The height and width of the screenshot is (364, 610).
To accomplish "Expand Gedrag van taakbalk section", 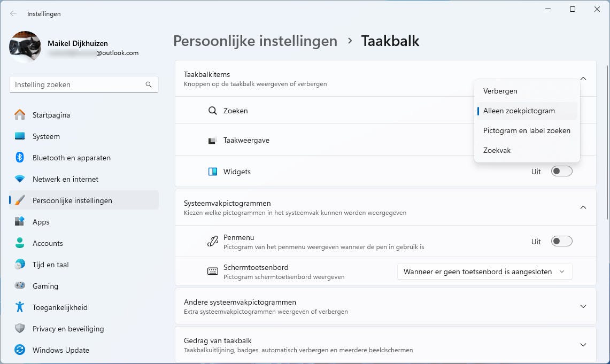I will 583,345.
